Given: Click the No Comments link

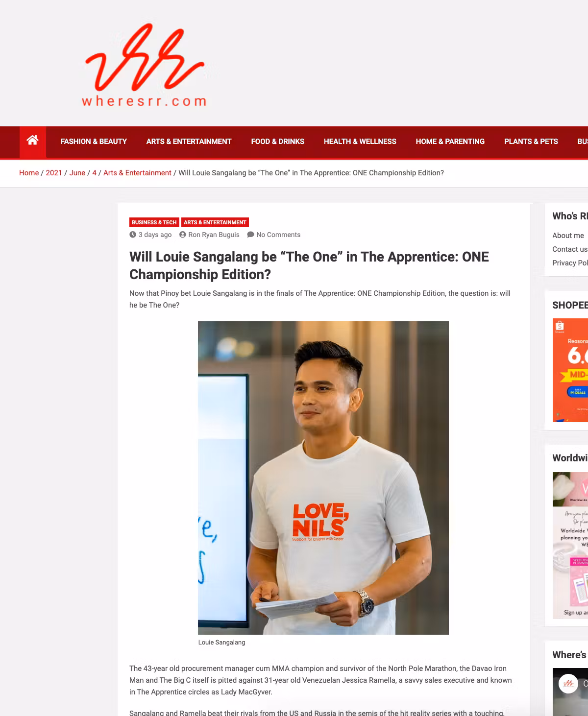Looking at the screenshot, I should coord(278,235).
